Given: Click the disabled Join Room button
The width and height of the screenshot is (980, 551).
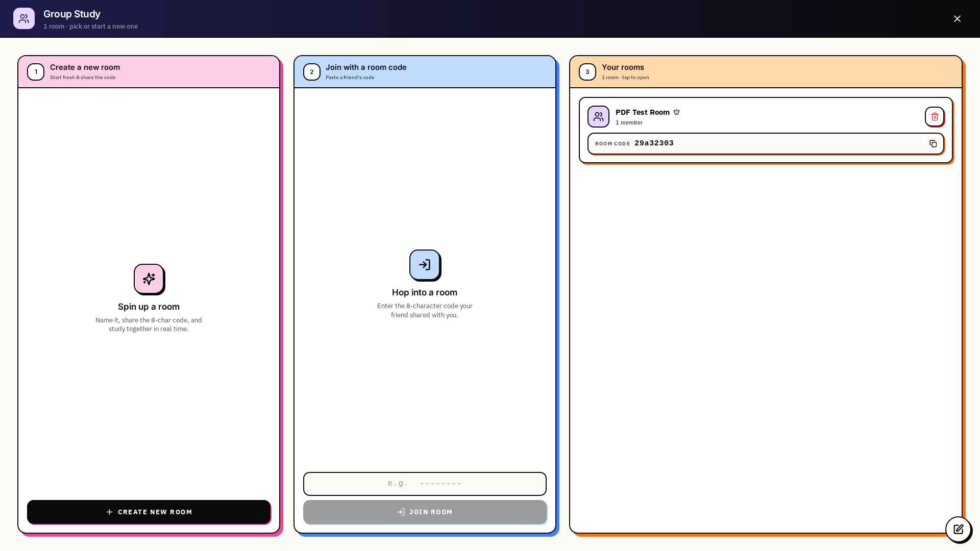Looking at the screenshot, I should 425,512.
